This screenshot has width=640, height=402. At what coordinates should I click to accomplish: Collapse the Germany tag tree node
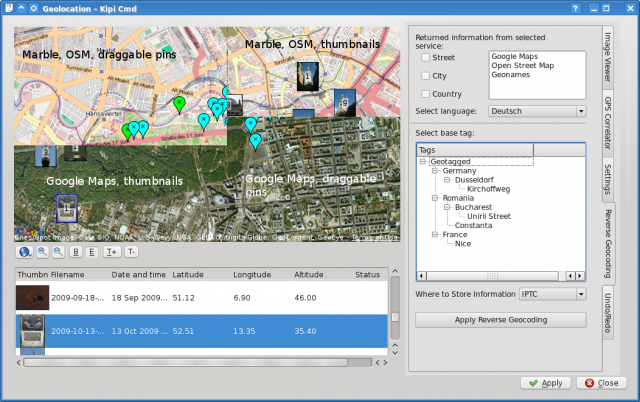coord(434,171)
